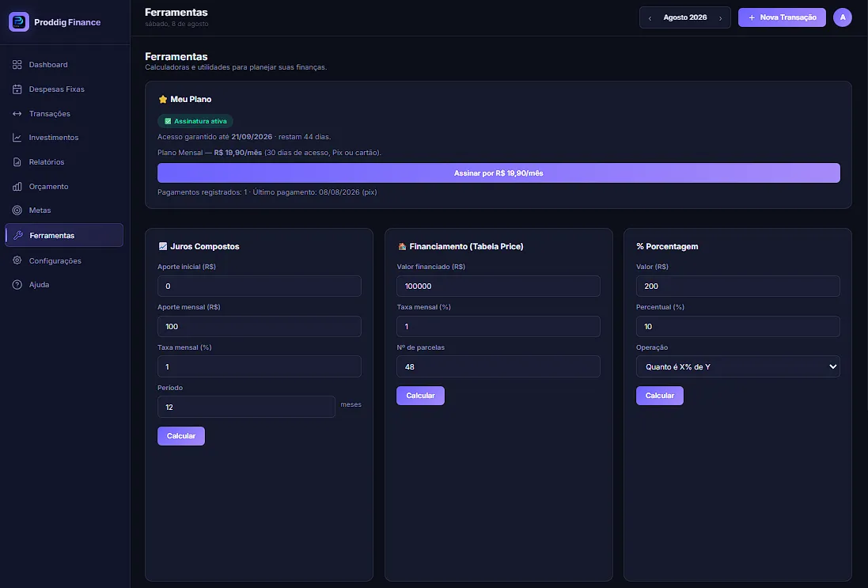
Task: Click the Agosto 2026 month label
Action: click(684, 17)
